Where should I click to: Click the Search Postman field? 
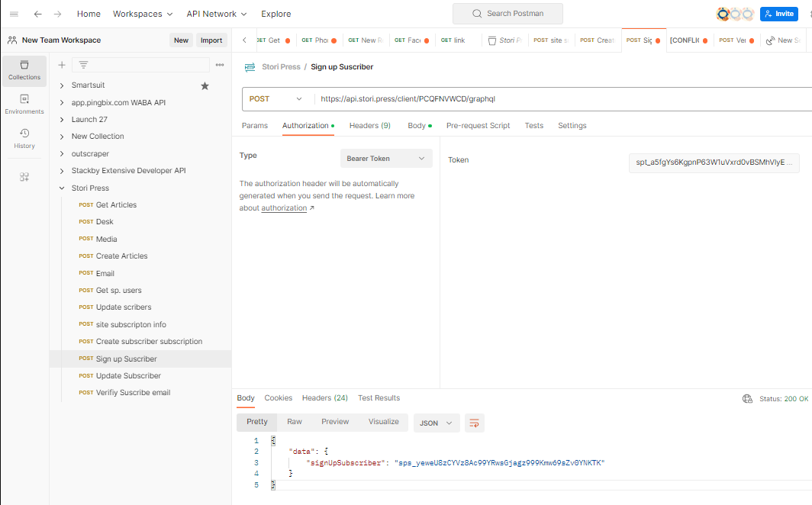507,14
